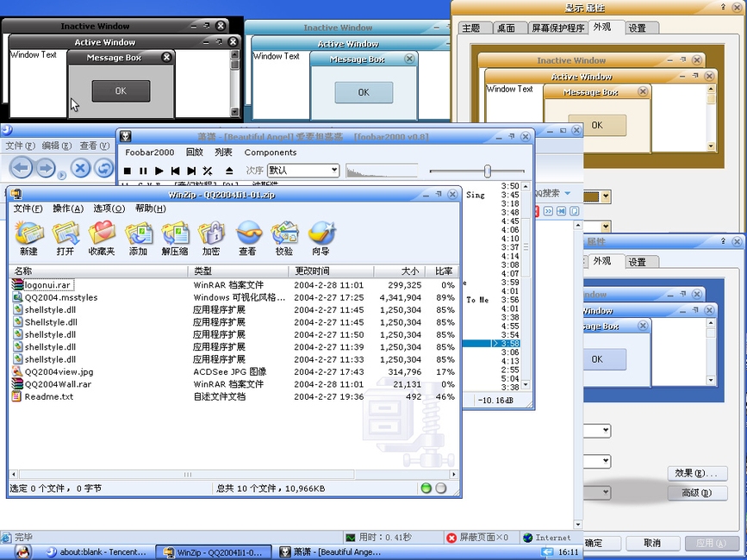
Task: Select QQ2004.msstyles file row in WinZip
Action: pyautogui.click(x=233, y=297)
